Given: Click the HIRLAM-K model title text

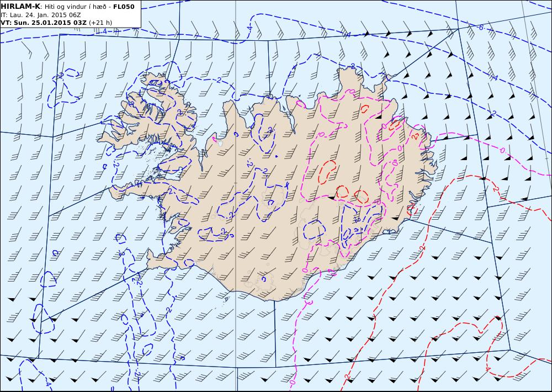Looking at the screenshot, I should point(20,6).
